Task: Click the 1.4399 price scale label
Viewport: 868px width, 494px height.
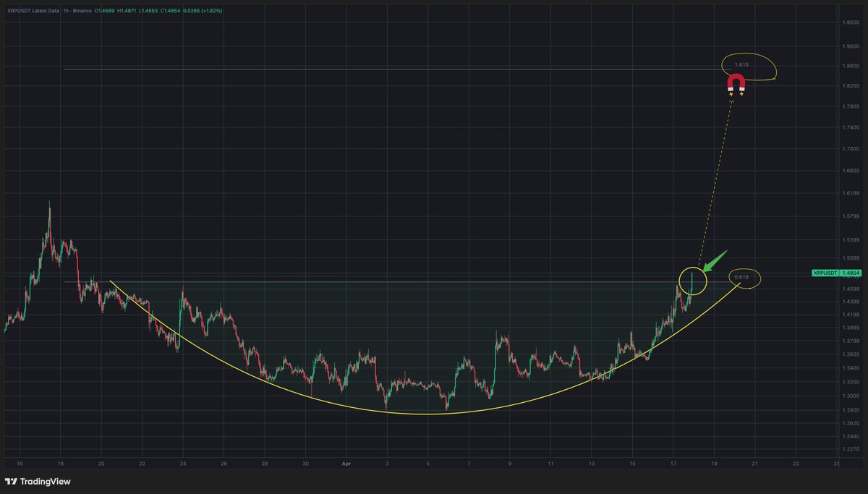Action: point(850,302)
